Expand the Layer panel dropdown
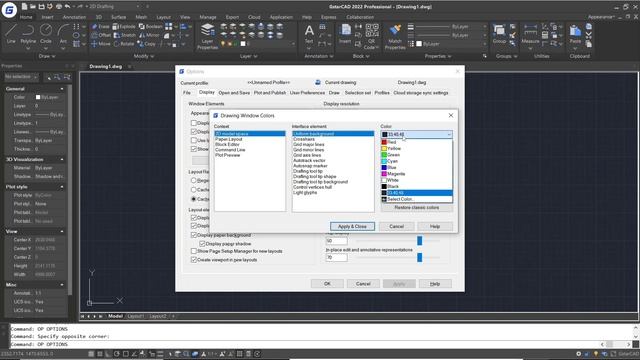This screenshot has height=360, width=640. point(249,56)
